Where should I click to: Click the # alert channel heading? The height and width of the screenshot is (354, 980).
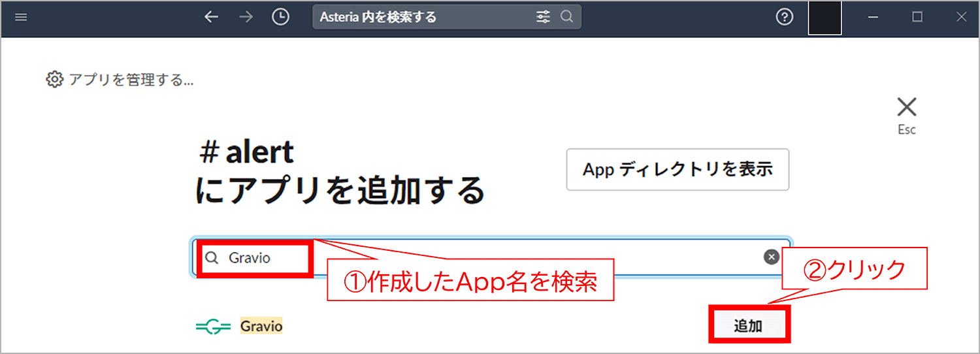pos(248,153)
